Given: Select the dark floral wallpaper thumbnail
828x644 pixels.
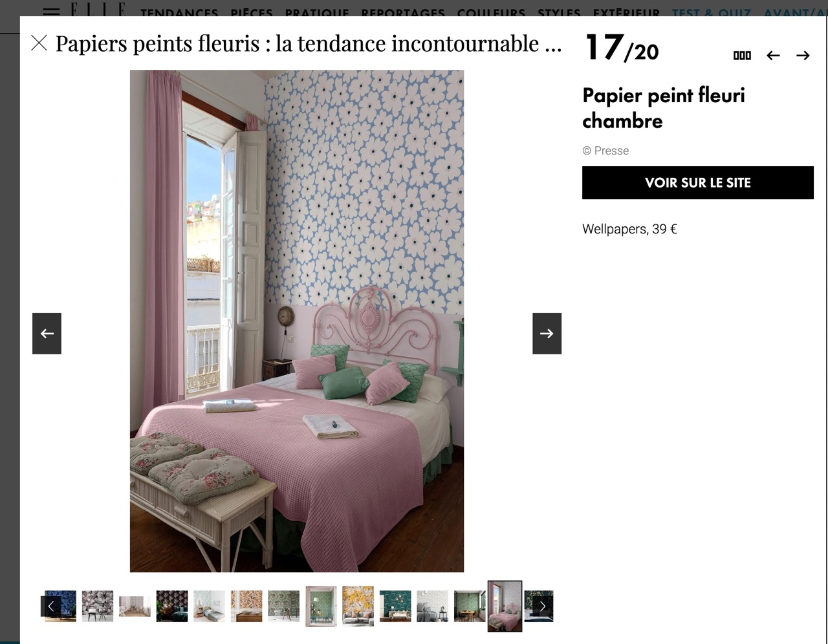Looking at the screenshot, I should click(172, 606).
